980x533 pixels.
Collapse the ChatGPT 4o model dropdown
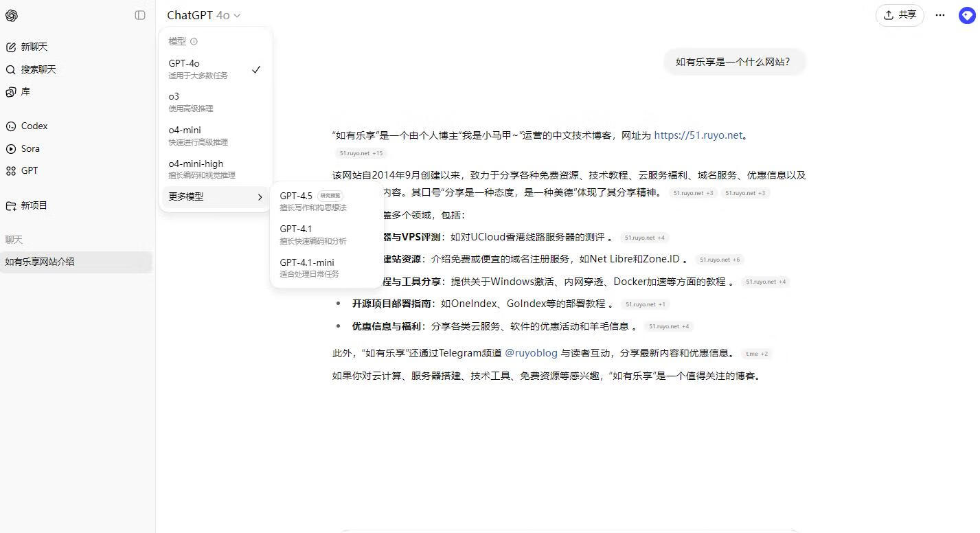click(204, 15)
